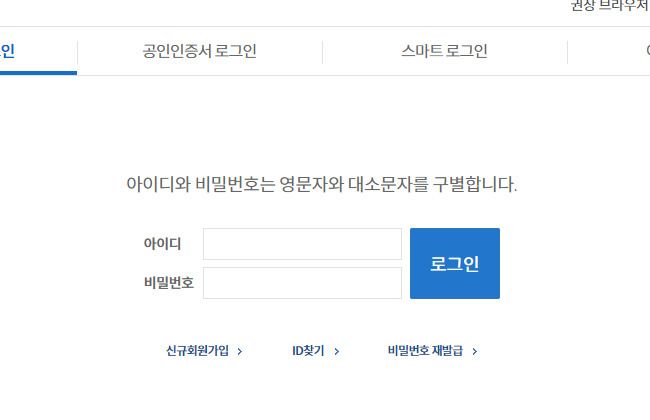
Task: Switch to the 공인인증서 로그인 tab
Action: click(199, 51)
